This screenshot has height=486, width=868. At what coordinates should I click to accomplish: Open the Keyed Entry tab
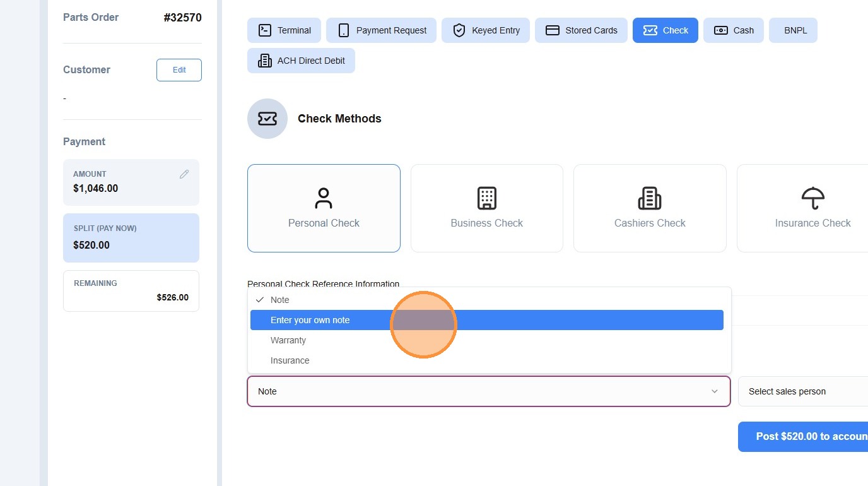click(x=486, y=30)
